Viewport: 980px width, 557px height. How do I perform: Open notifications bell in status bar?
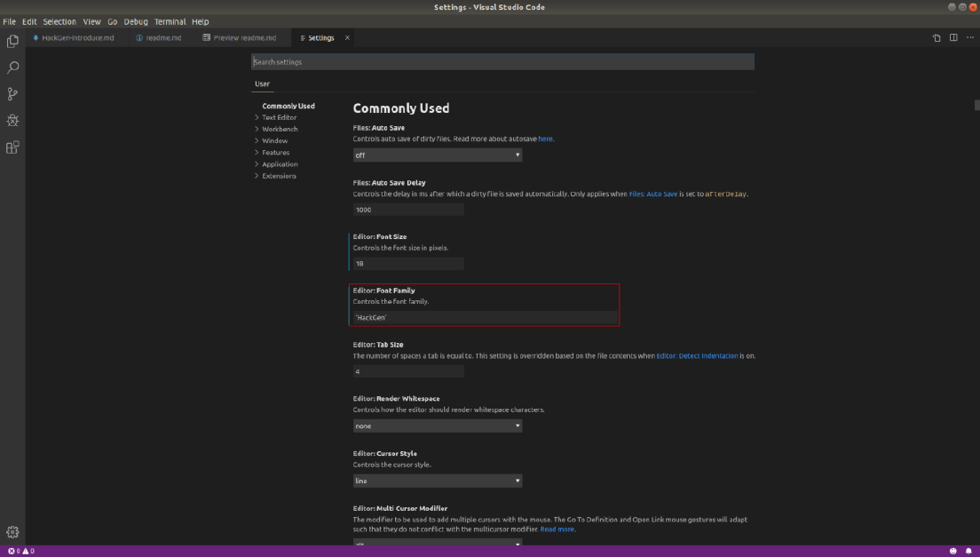click(x=968, y=552)
